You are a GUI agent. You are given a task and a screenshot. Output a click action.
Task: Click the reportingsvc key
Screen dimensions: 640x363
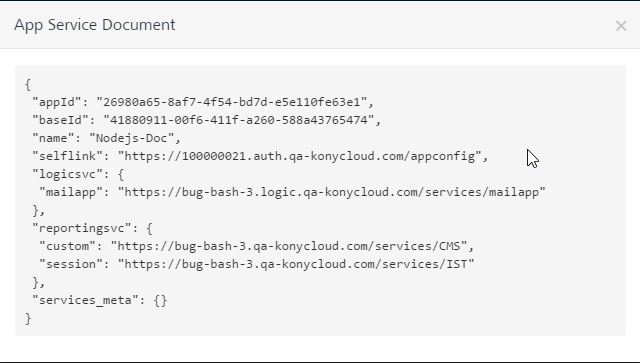81,228
